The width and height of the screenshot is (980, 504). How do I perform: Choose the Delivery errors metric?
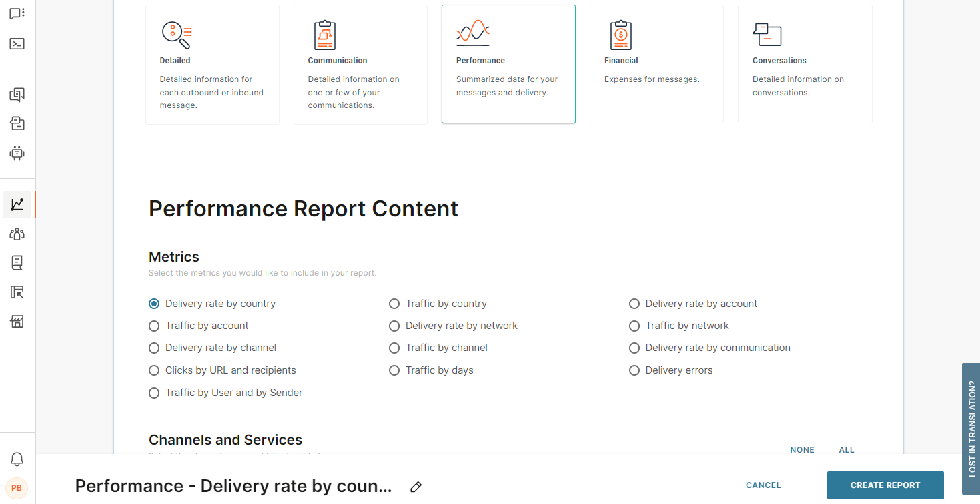634,370
